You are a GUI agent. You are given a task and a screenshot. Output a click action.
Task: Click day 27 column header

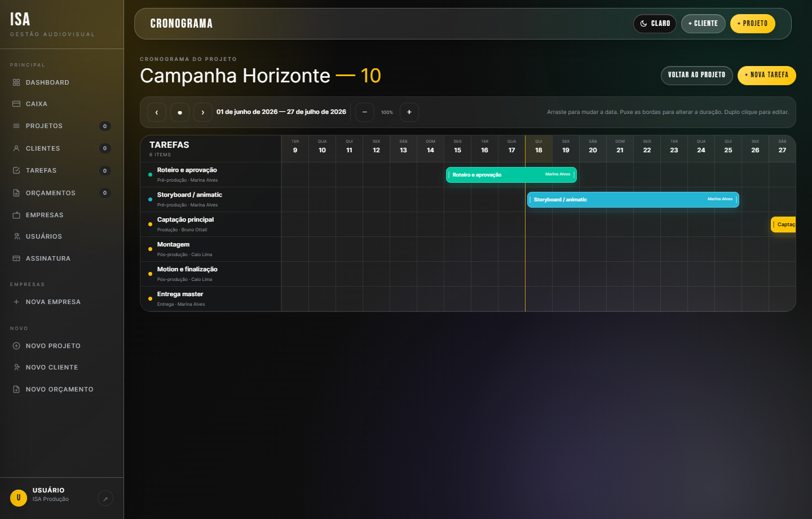click(x=782, y=149)
